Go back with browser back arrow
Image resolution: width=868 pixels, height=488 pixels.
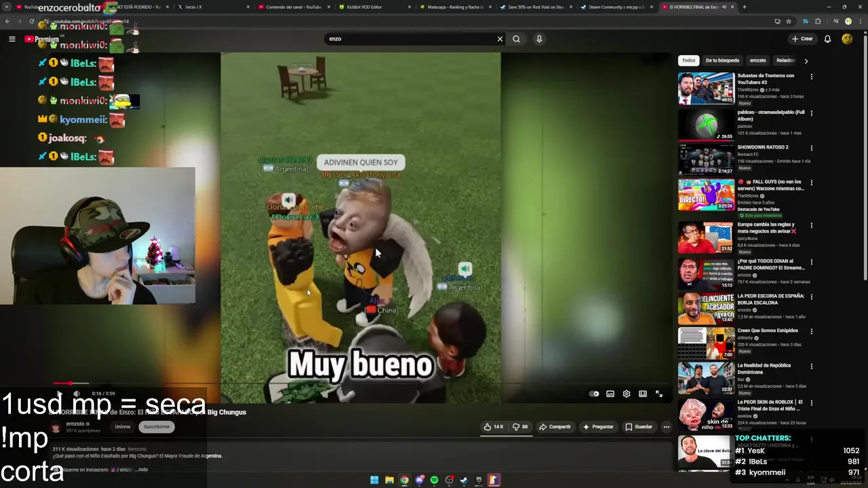pos(7,21)
